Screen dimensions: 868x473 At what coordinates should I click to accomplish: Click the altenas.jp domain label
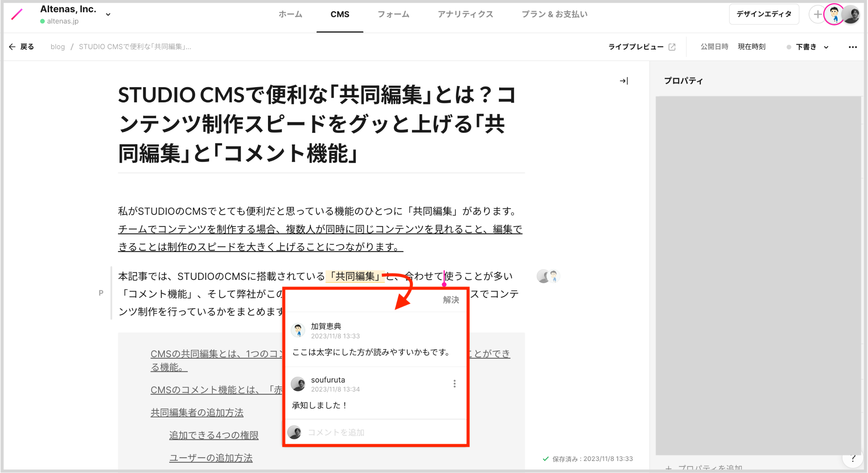pyautogui.click(x=63, y=21)
